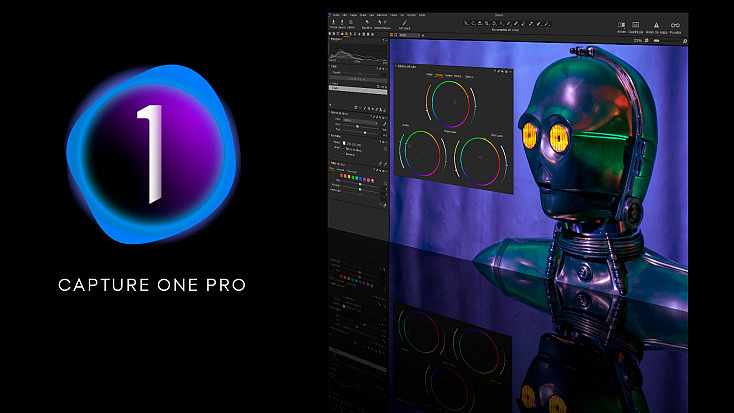The image size is (734, 413).
Task: Click the Auto Adjust magic wand icon
Action: [x=404, y=24]
